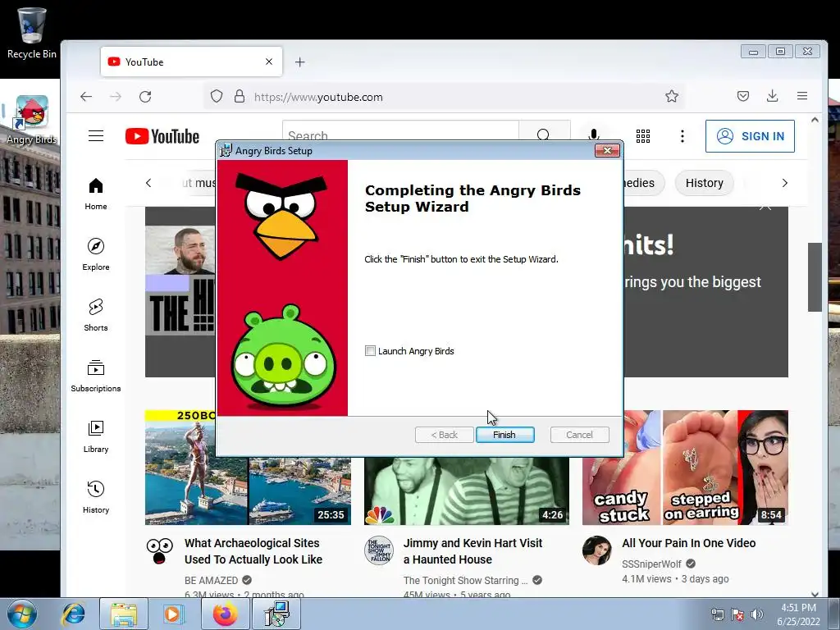Image resolution: width=840 pixels, height=630 pixels.
Task: Open Windows Start menu
Action: coord(21,614)
